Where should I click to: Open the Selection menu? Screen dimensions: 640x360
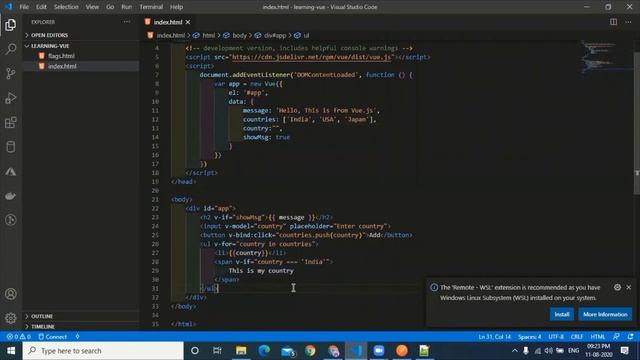(66, 7)
